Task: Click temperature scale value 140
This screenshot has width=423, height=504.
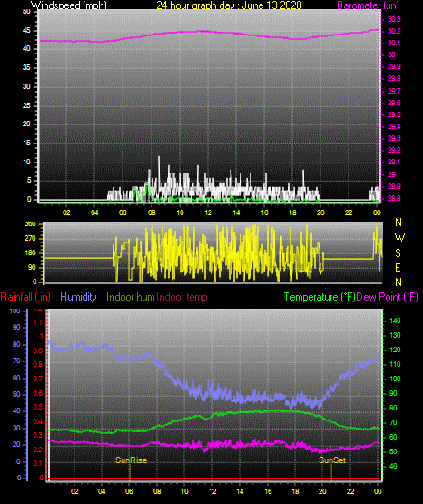Action: pos(395,321)
